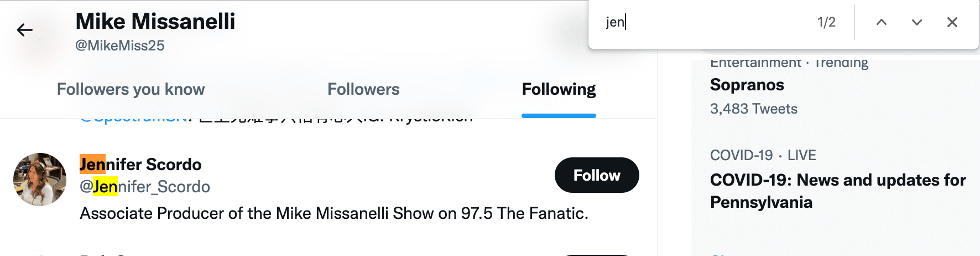Click Jennifer Scordo's Associate Producer bio text
This screenshot has width=980, height=256.
334,213
